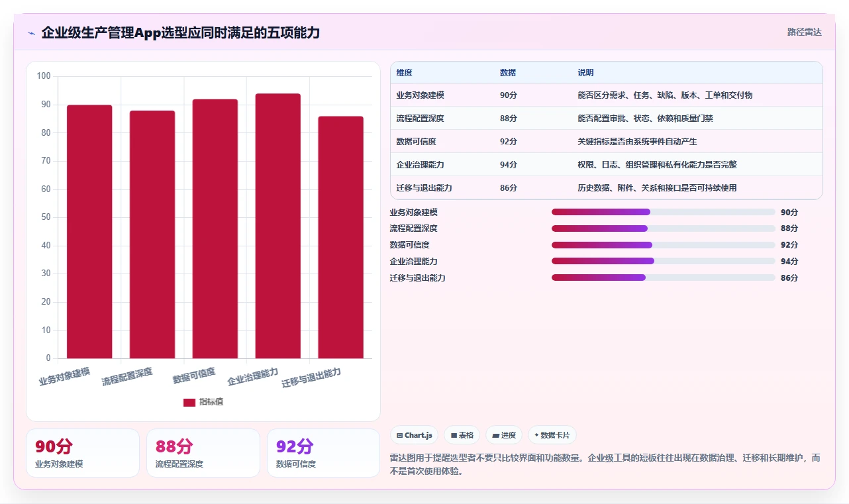Image resolution: width=849 pixels, height=504 pixels.
Task: Click the page title heading text
Action: coord(181,32)
